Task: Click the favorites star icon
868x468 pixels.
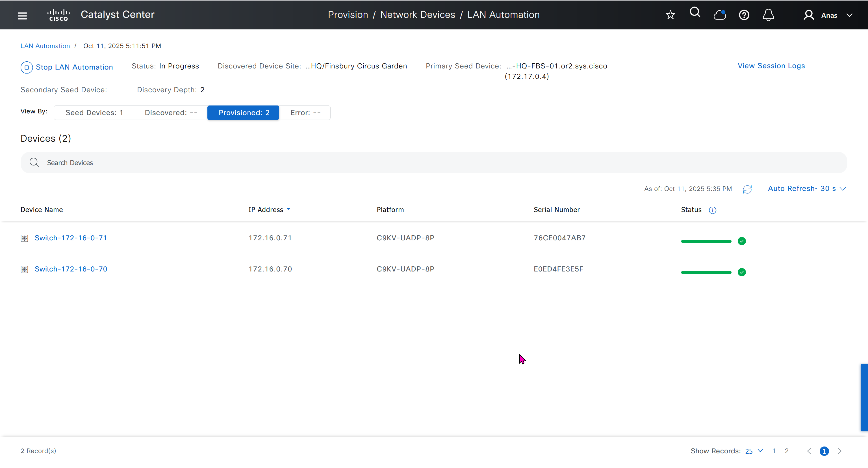Action: (x=670, y=15)
